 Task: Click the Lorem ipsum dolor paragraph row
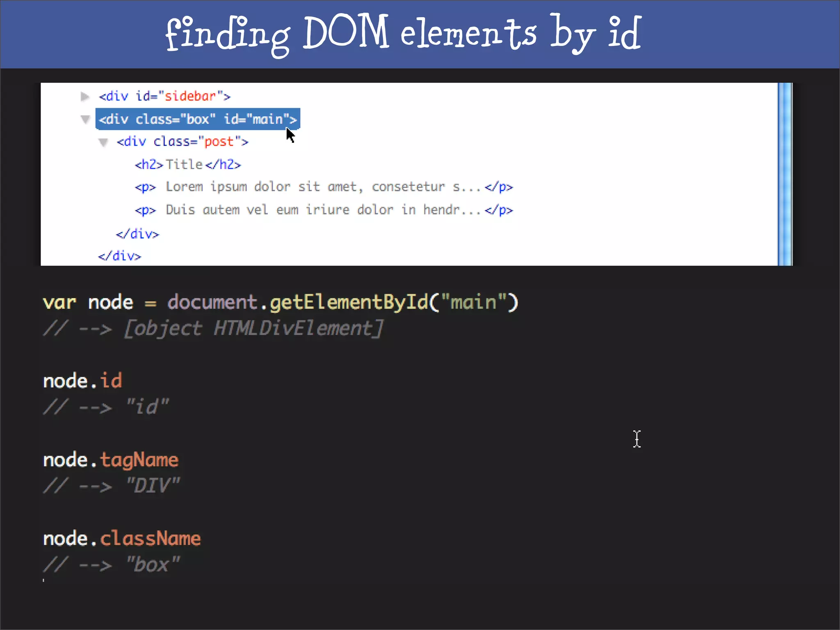[324, 187]
